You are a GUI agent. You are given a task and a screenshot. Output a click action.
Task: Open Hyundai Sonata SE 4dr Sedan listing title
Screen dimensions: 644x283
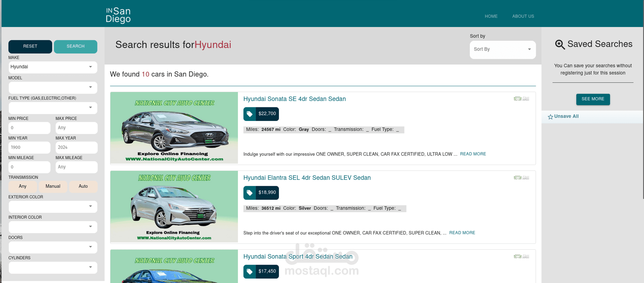tap(295, 99)
